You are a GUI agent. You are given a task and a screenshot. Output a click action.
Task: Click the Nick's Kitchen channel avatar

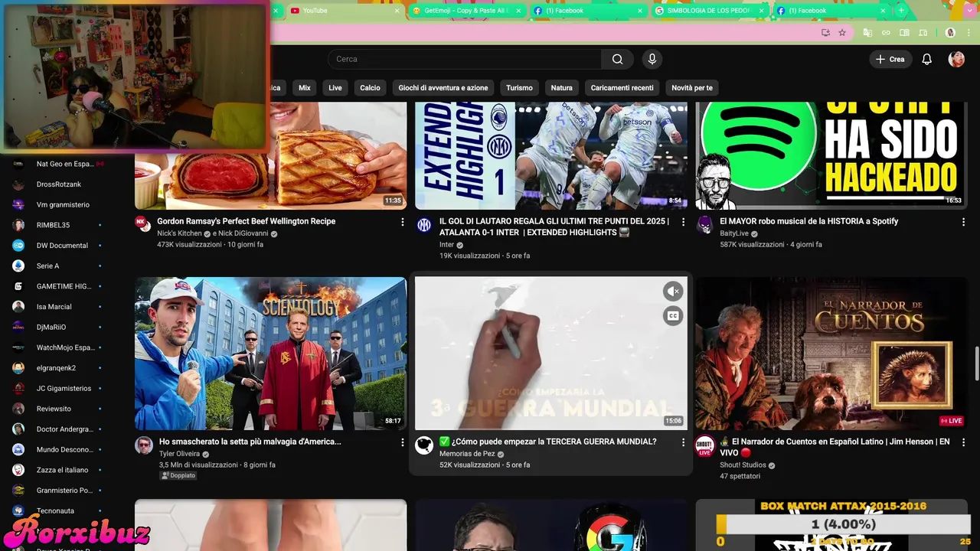[x=142, y=223]
